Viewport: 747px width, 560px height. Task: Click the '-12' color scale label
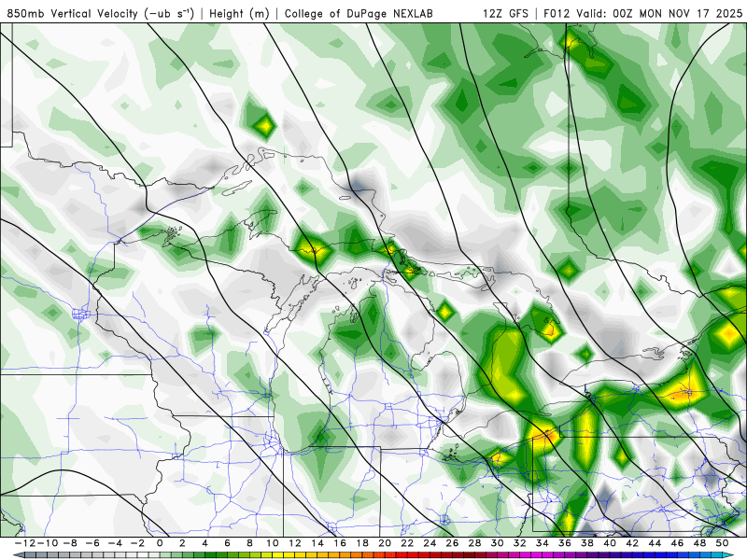(x=25, y=543)
